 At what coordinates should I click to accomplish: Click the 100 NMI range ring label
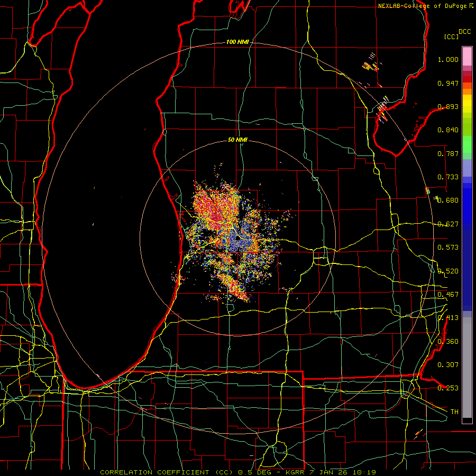tap(237, 42)
